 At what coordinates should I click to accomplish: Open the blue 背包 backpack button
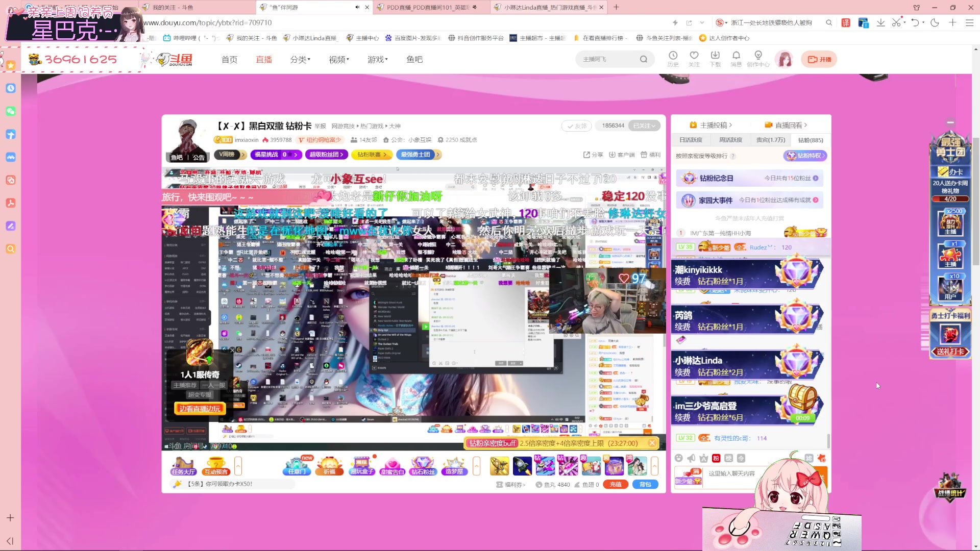click(645, 484)
